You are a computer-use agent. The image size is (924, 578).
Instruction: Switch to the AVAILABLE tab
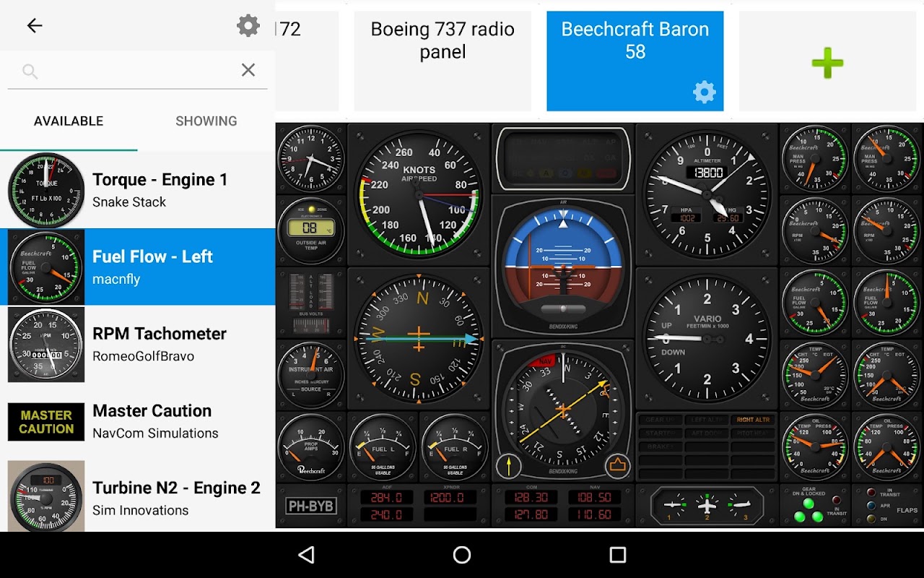[69, 121]
